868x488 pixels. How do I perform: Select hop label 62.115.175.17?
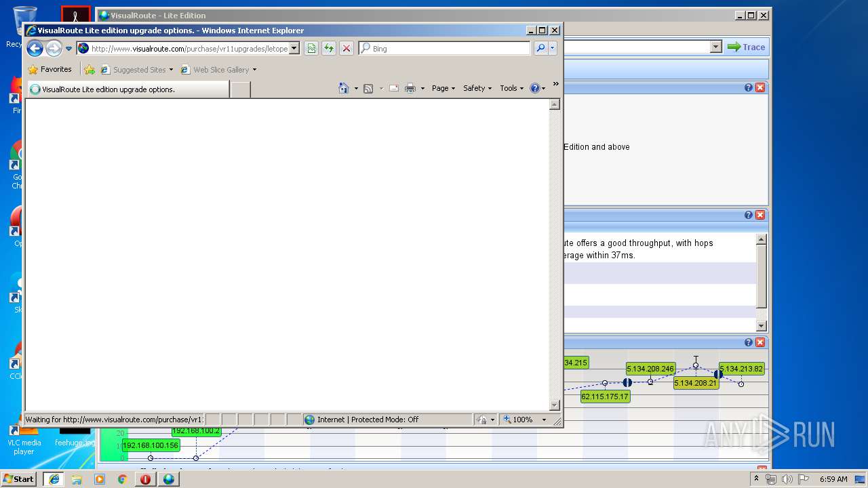tap(605, 396)
